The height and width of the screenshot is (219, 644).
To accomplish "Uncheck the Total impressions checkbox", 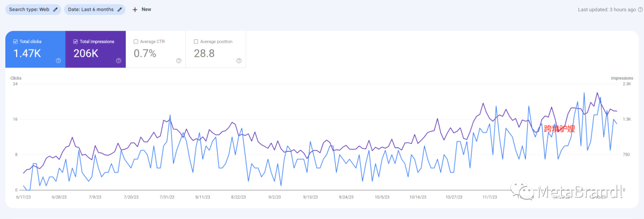I will point(76,42).
